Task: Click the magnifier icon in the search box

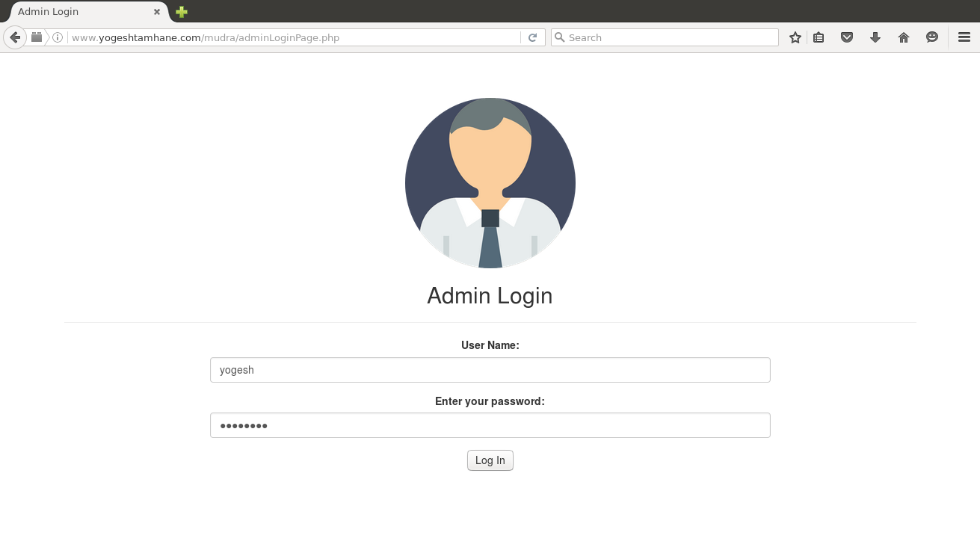Action: (559, 37)
